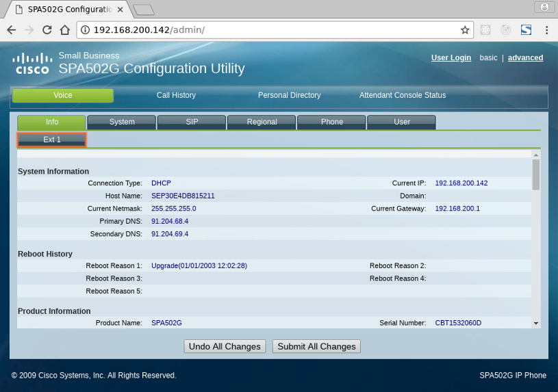This screenshot has height=392, width=558.
Task: Click the Reboot Reason 2 label
Action: pyautogui.click(x=398, y=265)
